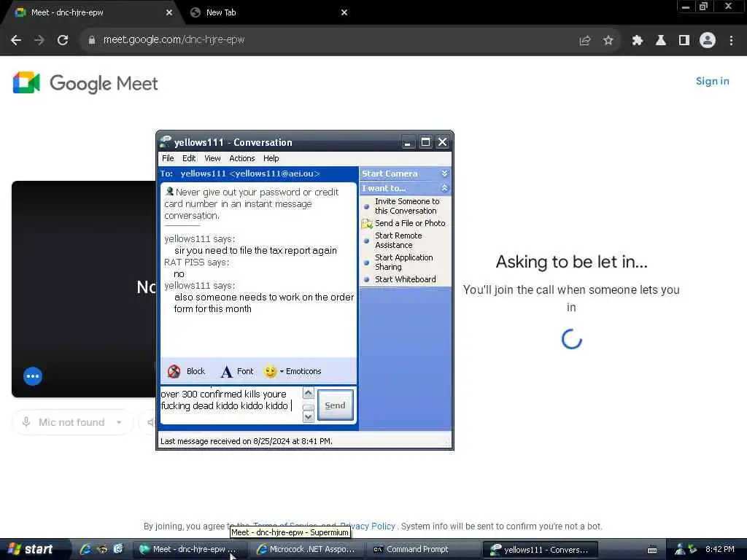Click Sign in on Google Meet
The image size is (747, 560).
(x=712, y=81)
